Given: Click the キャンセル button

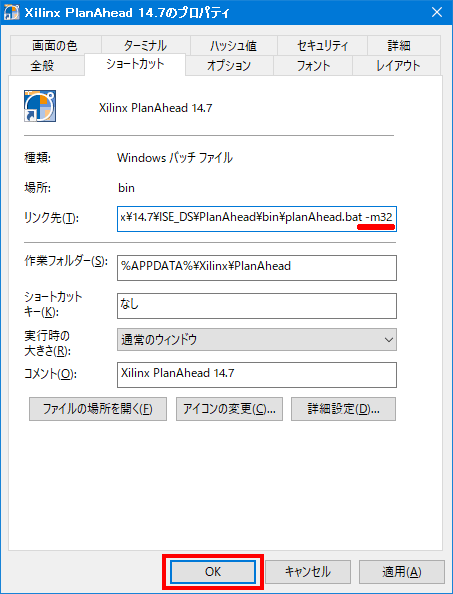Looking at the screenshot, I should point(308,572).
